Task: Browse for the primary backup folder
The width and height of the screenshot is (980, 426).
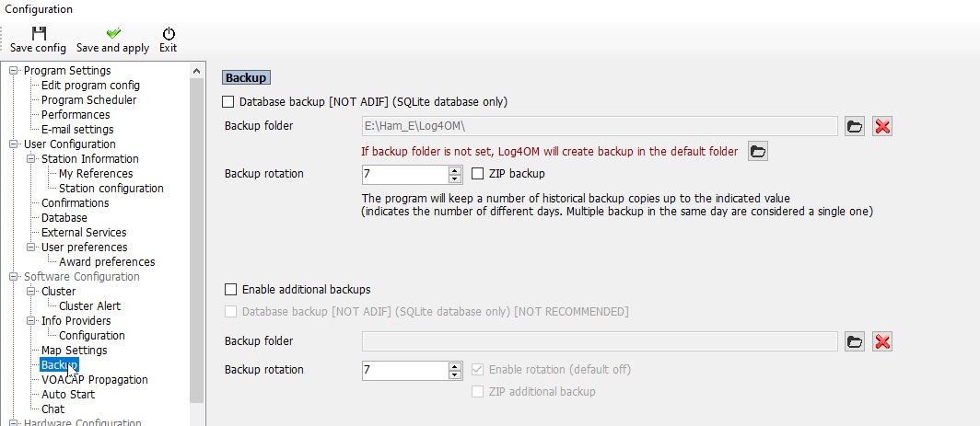Action: [x=855, y=127]
